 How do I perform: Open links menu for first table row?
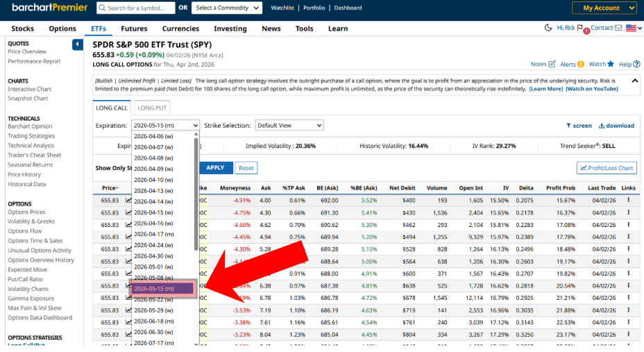pos(629,200)
